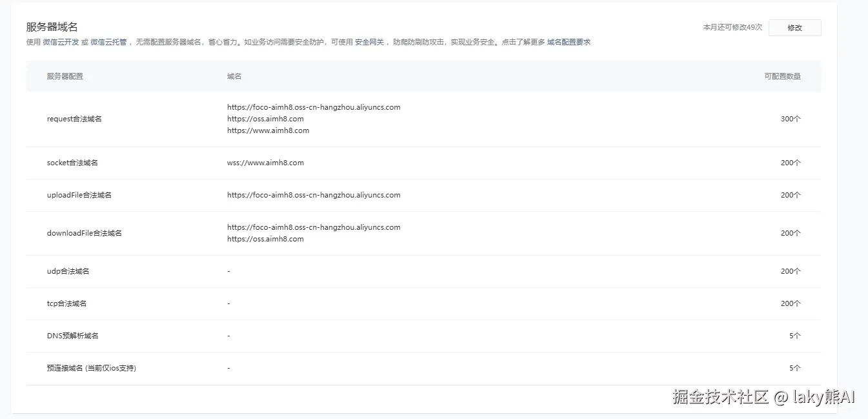Select the uploadFile合法域名 row label
Image resolution: width=868 pixels, height=419 pixels.
click(79, 195)
